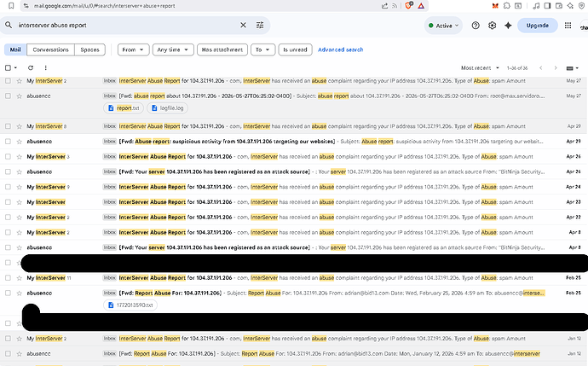Click the RSS feed icon in address bar

pyautogui.click(x=395, y=6)
